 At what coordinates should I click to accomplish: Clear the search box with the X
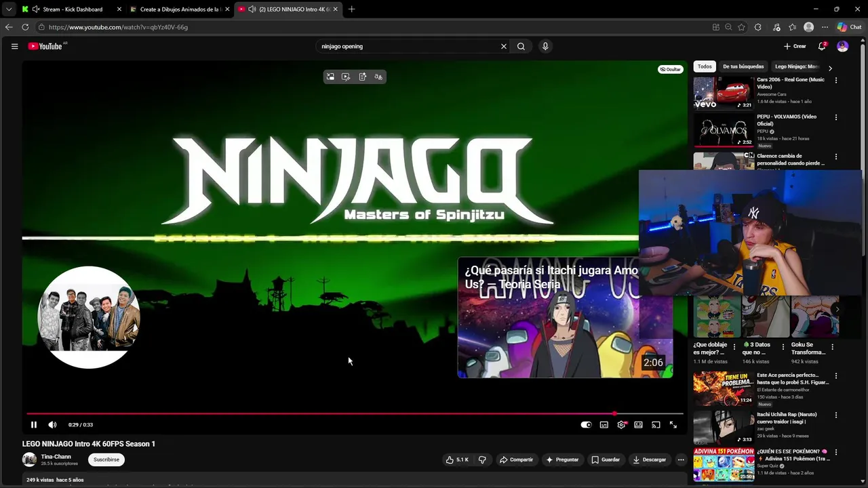pos(504,46)
